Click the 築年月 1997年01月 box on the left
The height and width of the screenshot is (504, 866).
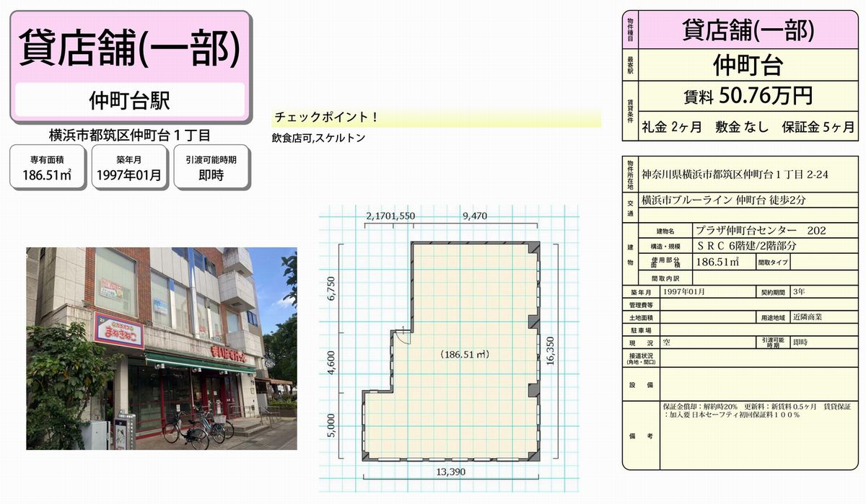[130, 167]
